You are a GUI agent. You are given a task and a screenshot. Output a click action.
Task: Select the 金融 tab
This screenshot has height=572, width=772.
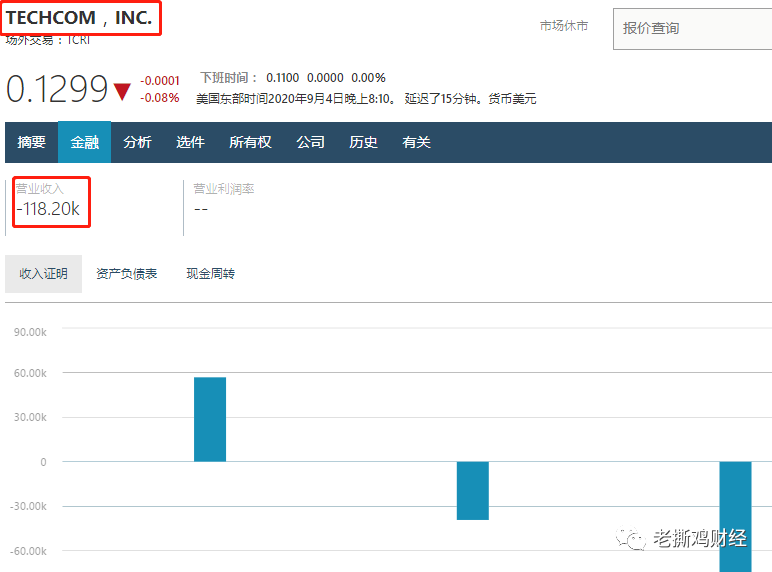click(84, 142)
